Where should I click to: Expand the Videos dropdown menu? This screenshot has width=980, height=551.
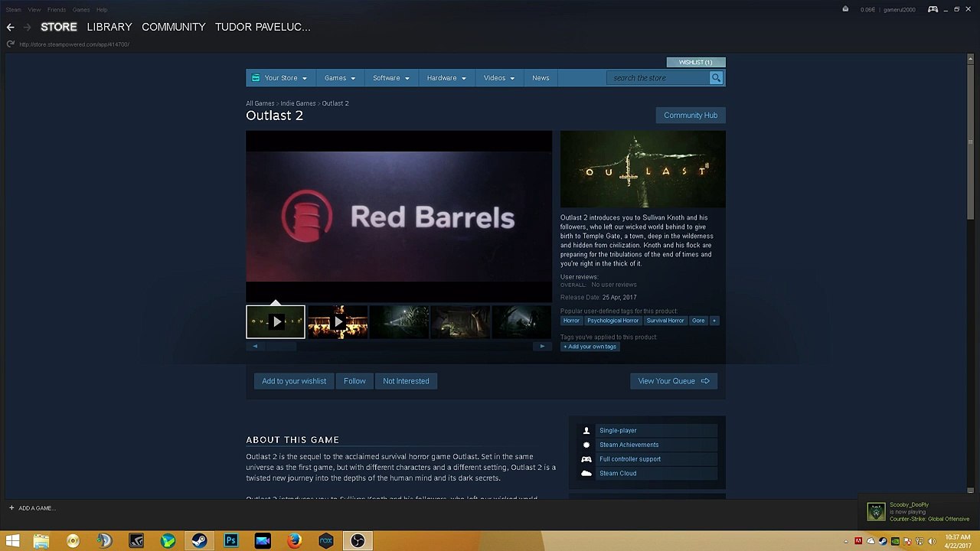498,78
